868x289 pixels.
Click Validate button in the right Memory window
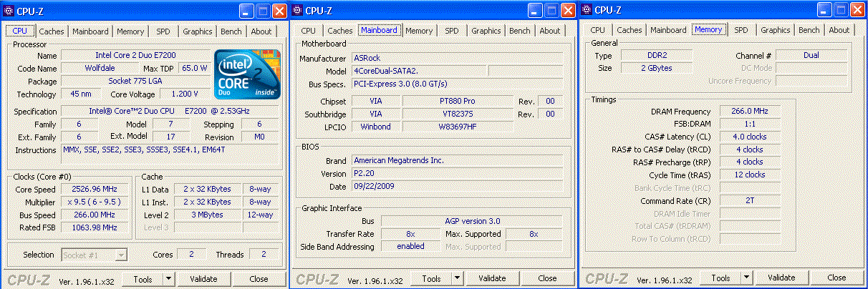pyautogui.click(x=781, y=278)
